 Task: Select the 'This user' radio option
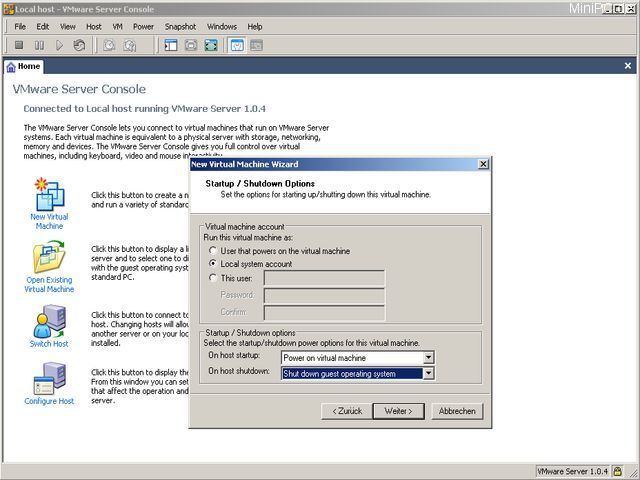point(213,278)
